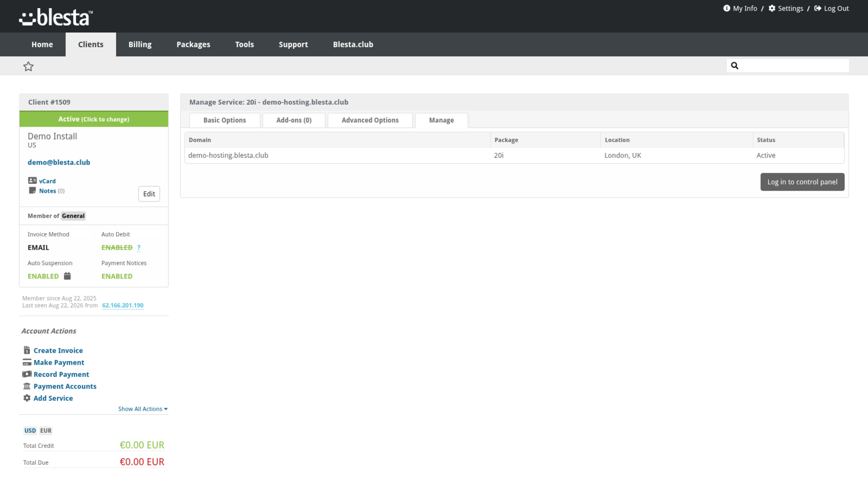This screenshot has height=488, width=868.
Task: Click the Record Payment link
Action: [61, 374]
